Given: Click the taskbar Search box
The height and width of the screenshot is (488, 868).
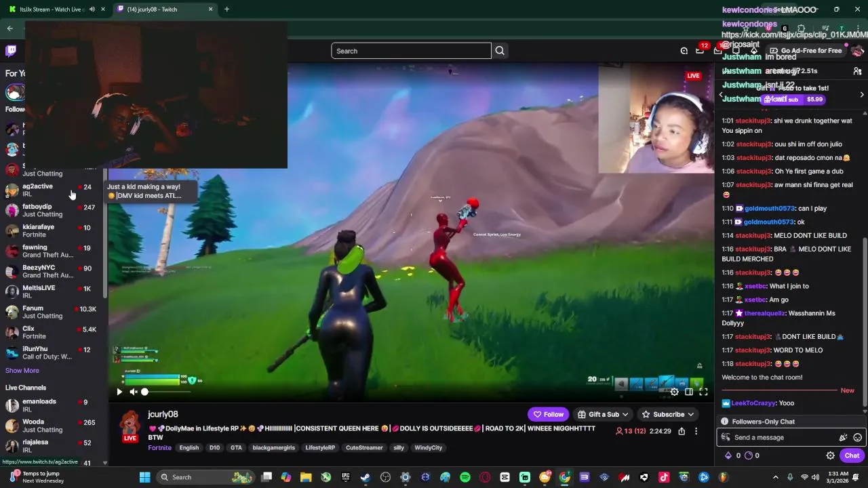Looking at the screenshot, I should click(x=207, y=477).
